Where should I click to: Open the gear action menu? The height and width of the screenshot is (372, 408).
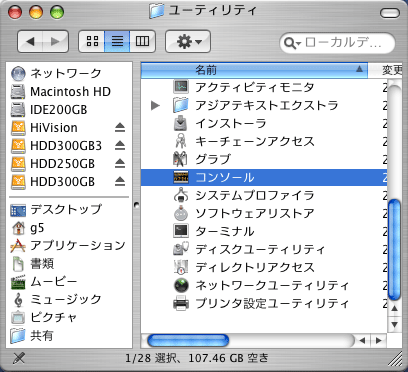click(x=188, y=41)
